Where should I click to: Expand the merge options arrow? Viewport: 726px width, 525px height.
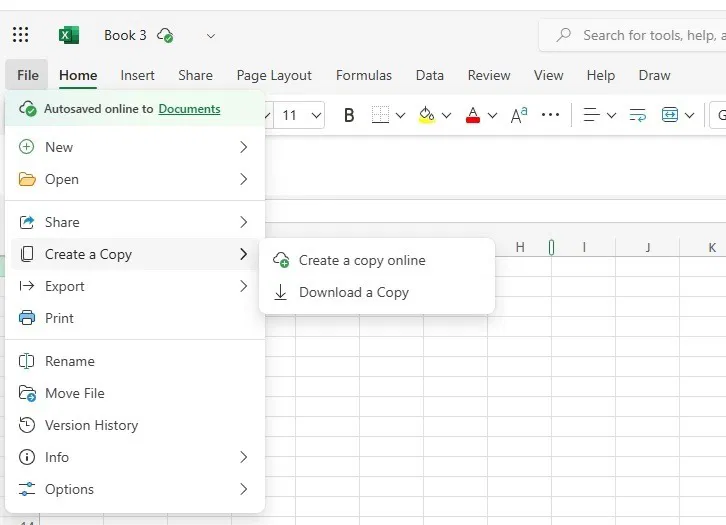tap(689, 115)
